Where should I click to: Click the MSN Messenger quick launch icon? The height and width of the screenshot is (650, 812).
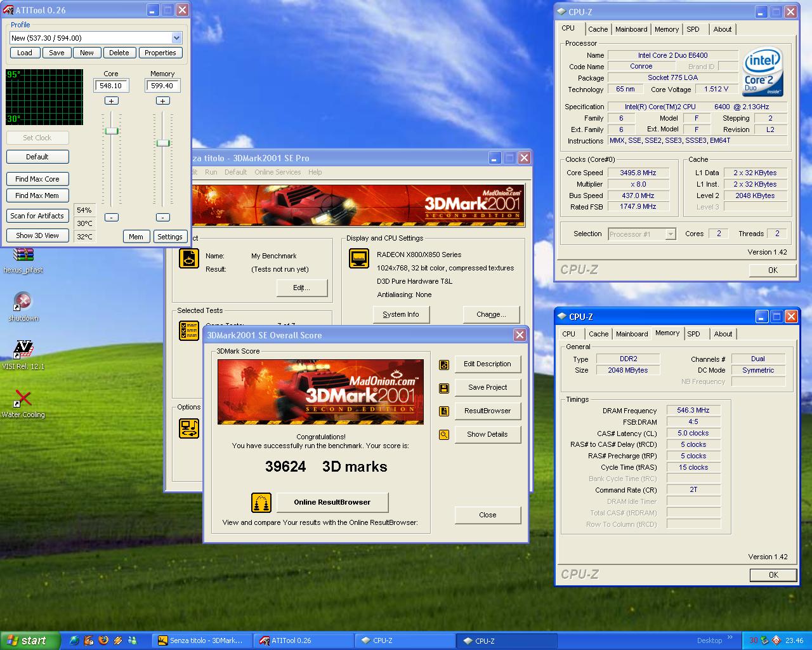point(133,640)
